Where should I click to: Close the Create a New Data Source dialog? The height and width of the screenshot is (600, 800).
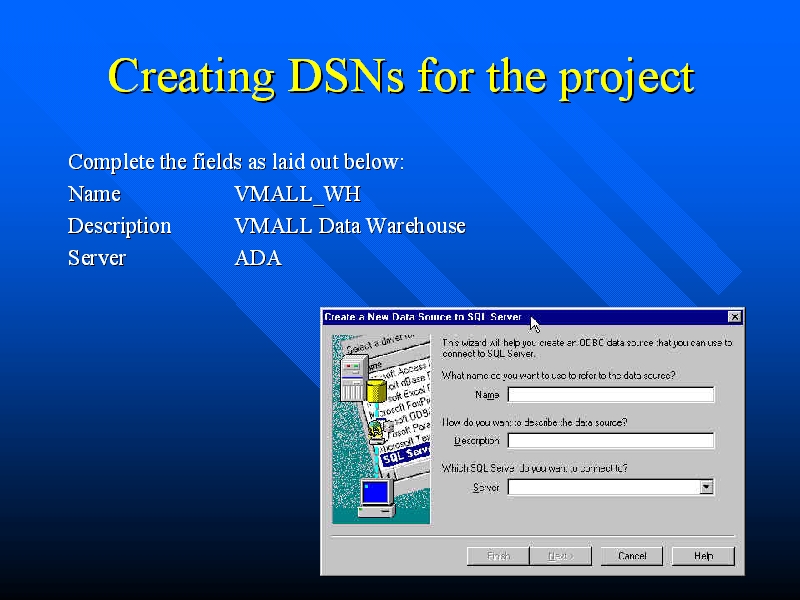[735, 317]
